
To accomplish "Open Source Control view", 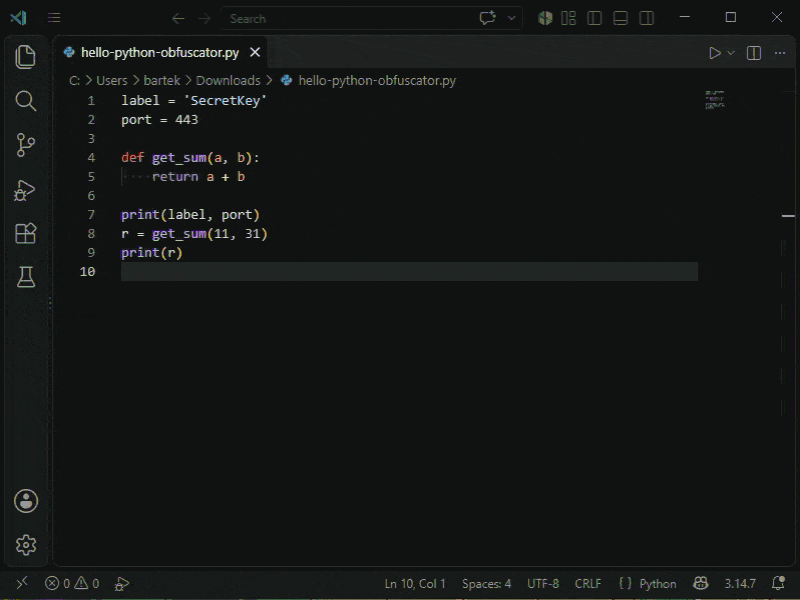I will pos(26,145).
